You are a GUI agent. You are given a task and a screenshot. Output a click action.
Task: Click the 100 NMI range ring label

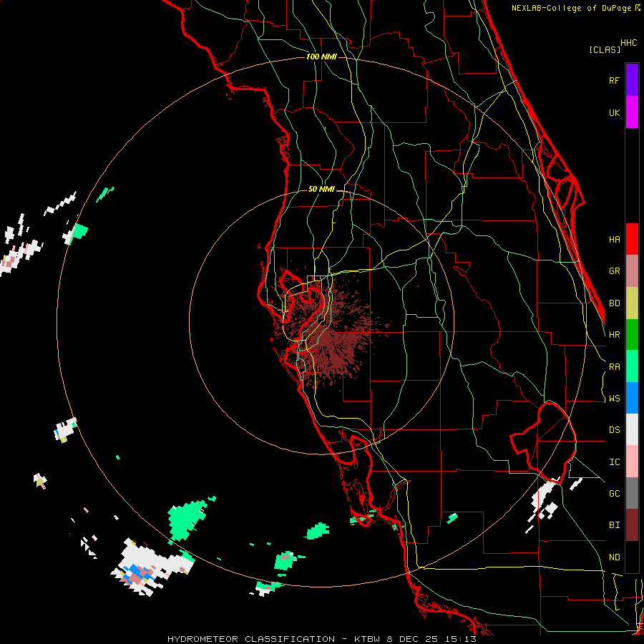point(321,57)
